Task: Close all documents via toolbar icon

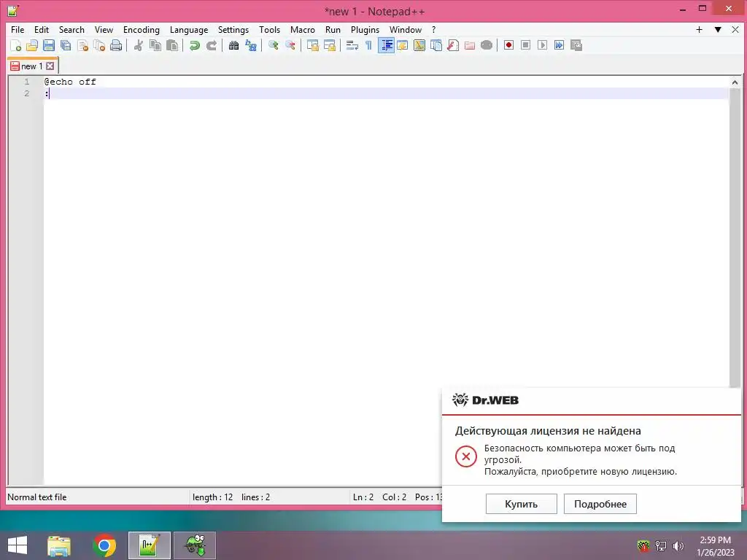Action: 99,45
